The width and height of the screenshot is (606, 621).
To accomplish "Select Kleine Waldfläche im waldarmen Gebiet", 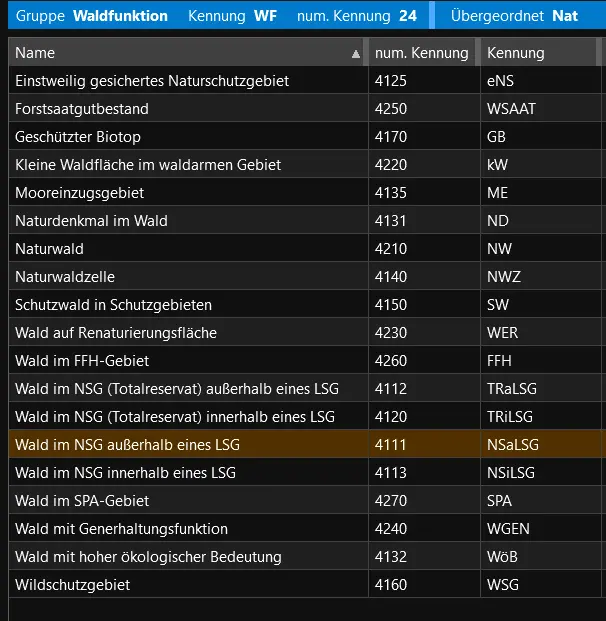I will click(148, 165).
